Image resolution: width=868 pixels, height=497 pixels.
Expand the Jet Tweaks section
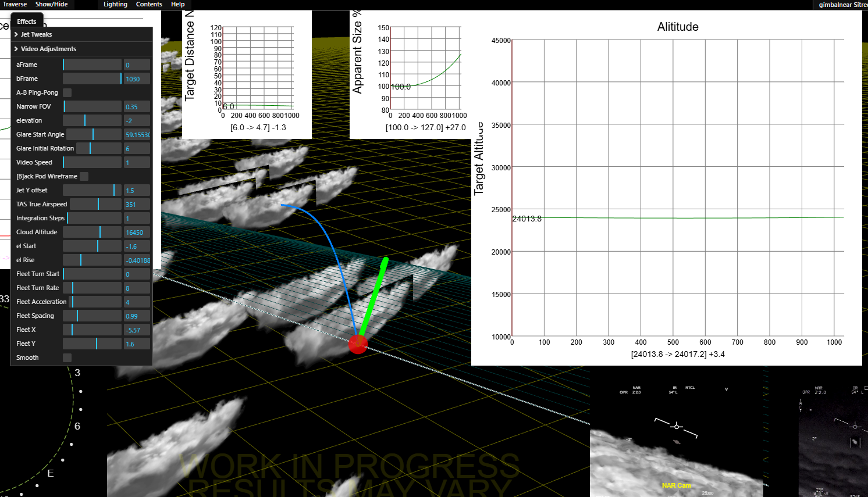pyautogui.click(x=36, y=34)
